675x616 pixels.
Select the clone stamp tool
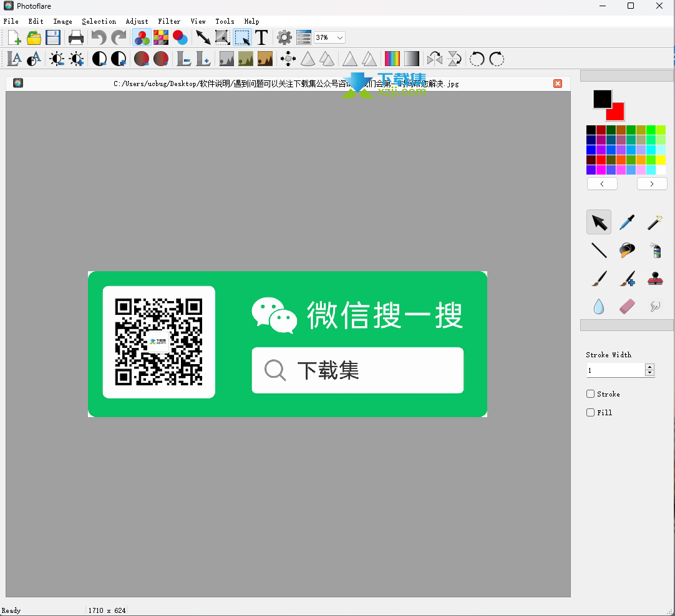(x=655, y=278)
